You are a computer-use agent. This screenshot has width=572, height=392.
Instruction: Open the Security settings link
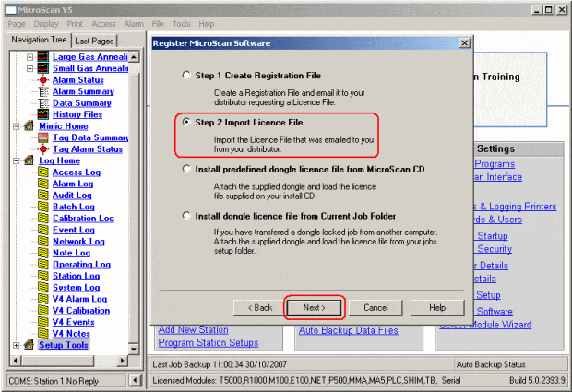(495, 249)
